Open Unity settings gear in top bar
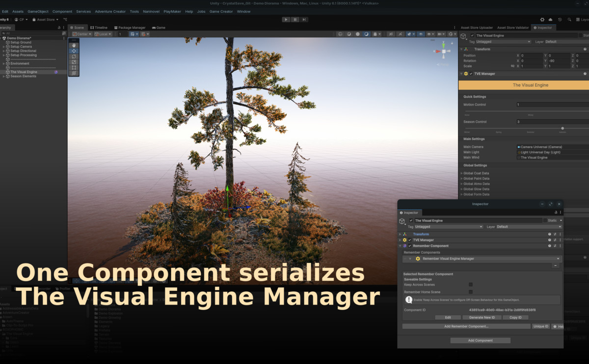The height and width of the screenshot is (364, 589). pos(542,20)
